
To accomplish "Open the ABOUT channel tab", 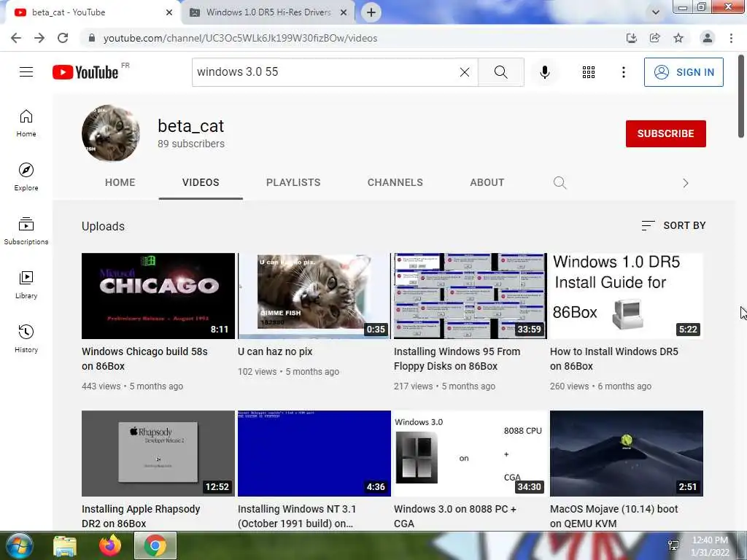I will pyautogui.click(x=487, y=182).
